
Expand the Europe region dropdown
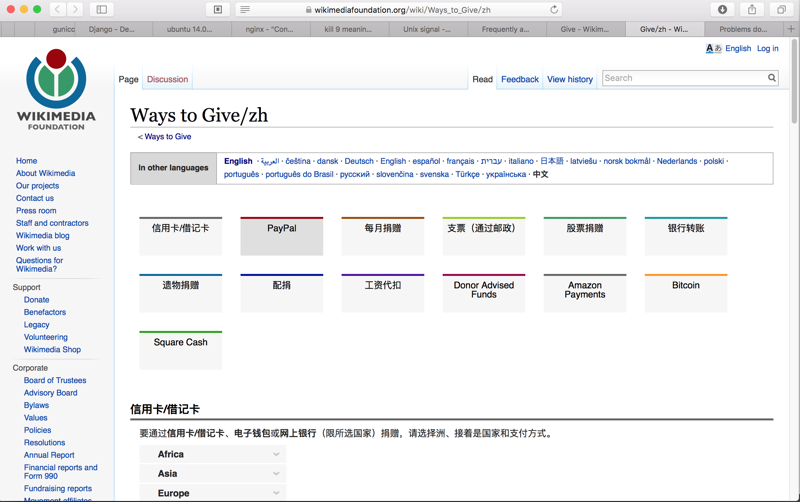(213, 493)
